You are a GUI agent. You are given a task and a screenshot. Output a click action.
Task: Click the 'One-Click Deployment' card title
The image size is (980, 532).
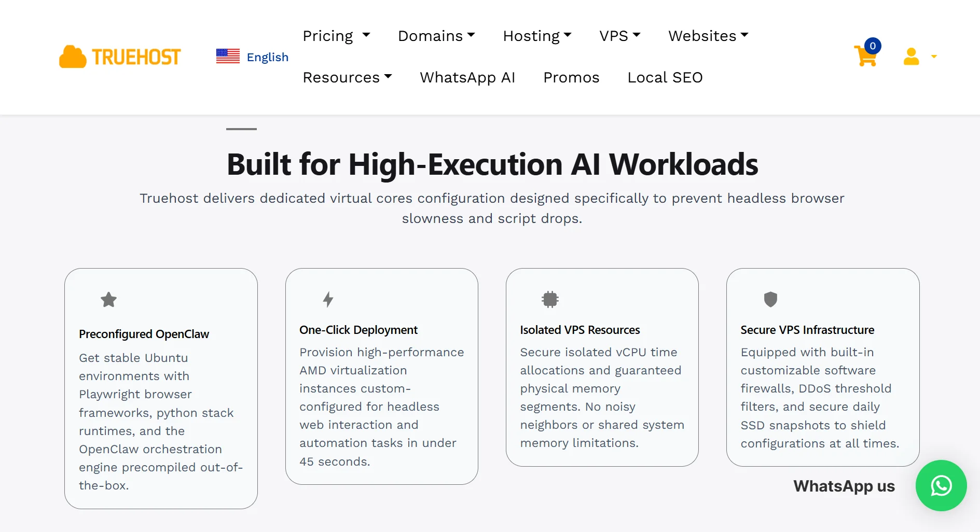coord(358,330)
